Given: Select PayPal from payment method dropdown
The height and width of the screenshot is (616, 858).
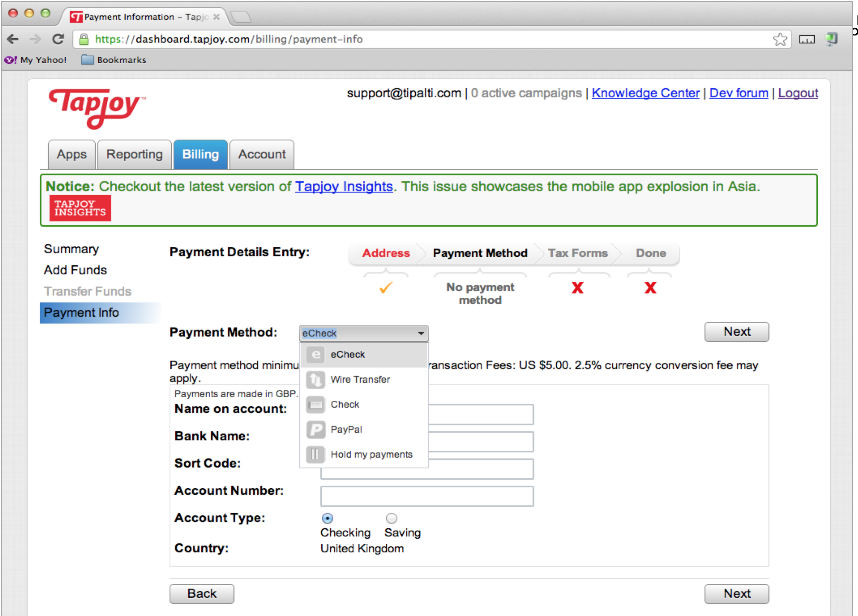Looking at the screenshot, I should [347, 430].
